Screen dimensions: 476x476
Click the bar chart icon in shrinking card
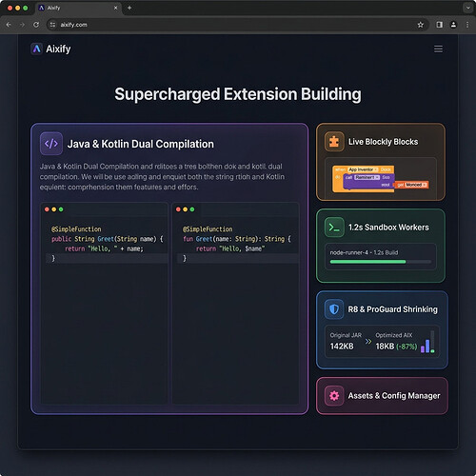coord(427,342)
